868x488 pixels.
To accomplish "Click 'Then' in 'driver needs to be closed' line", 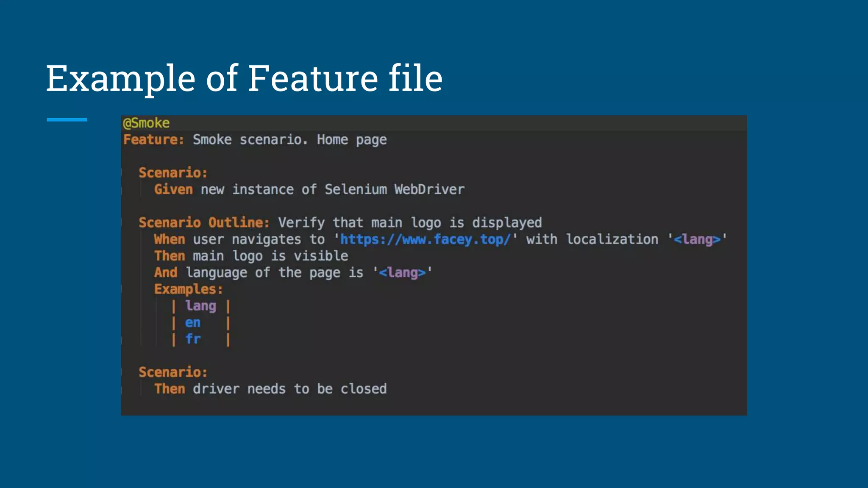I will click(170, 388).
